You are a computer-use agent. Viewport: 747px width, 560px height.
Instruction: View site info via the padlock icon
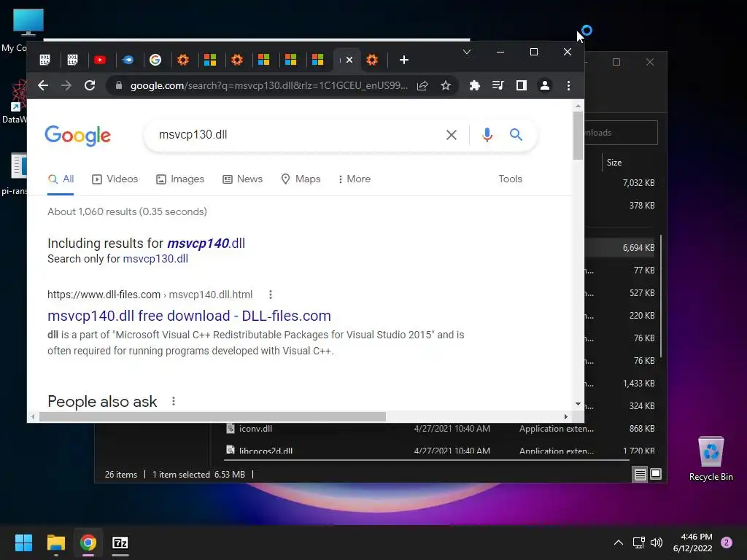(x=119, y=86)
